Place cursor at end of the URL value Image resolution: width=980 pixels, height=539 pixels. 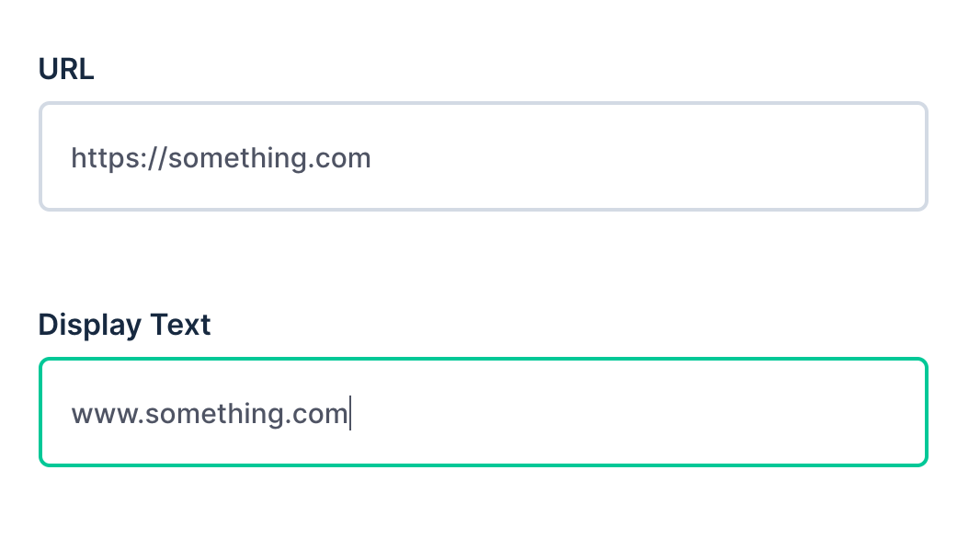point(372,157)
